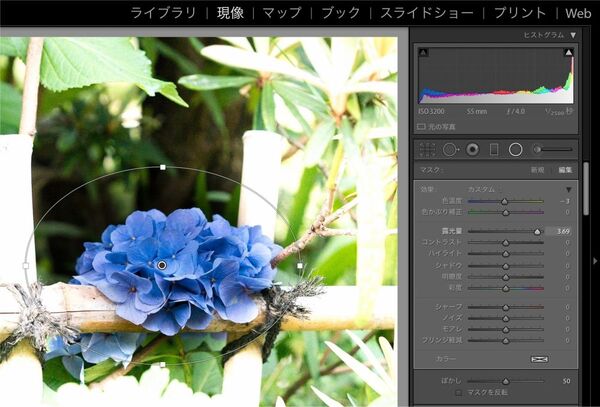Open the 効果 カスタム preset dropdown

pos(481,189)
